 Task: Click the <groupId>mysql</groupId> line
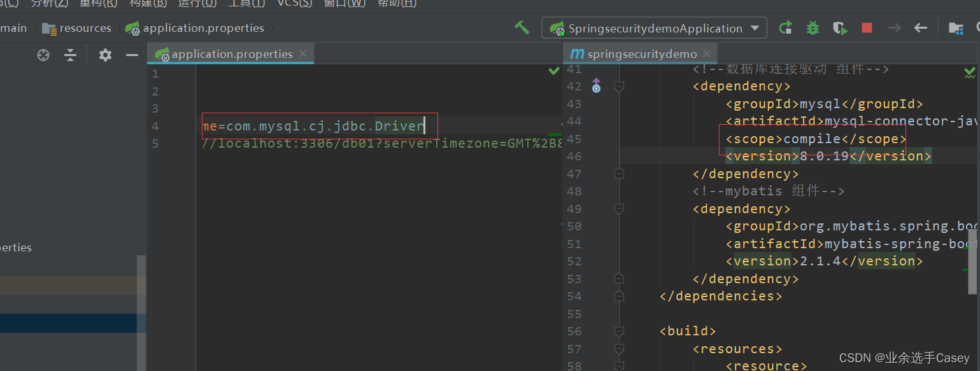[824, 104]
